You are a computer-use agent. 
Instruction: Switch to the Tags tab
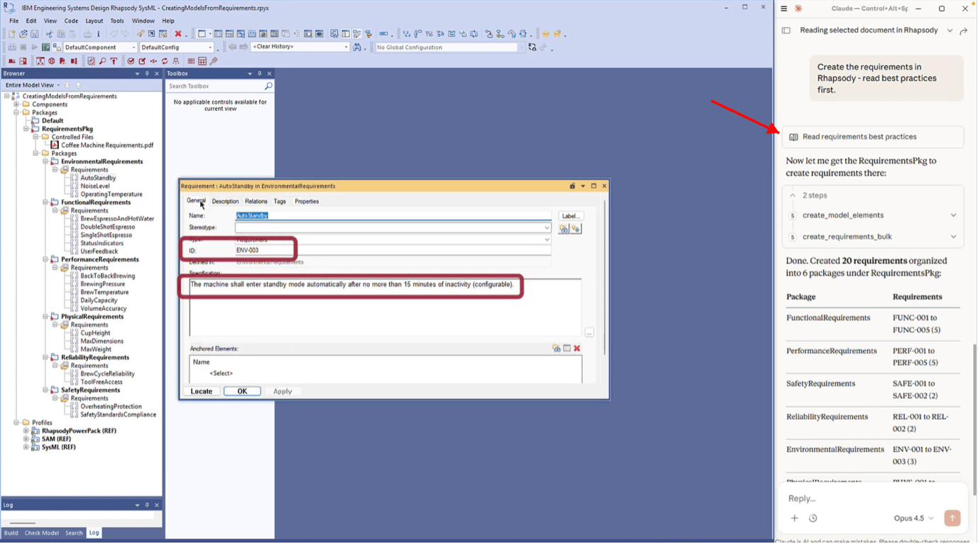click(x=280, y=202)
